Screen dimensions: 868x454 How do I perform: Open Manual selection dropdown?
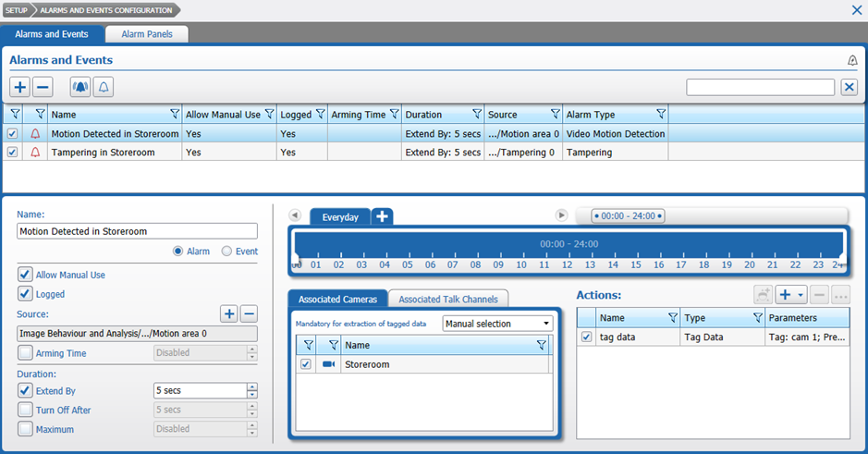497,324
